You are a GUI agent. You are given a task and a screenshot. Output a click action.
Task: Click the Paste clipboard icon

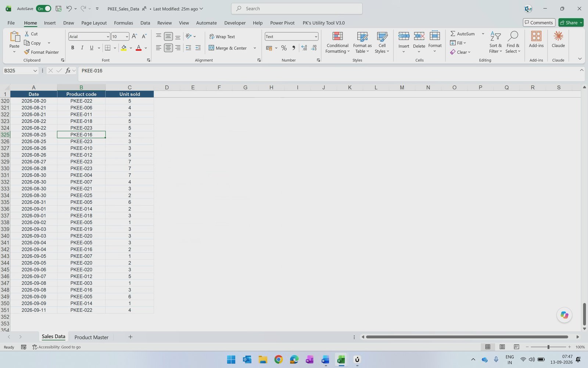coord(14,37)
